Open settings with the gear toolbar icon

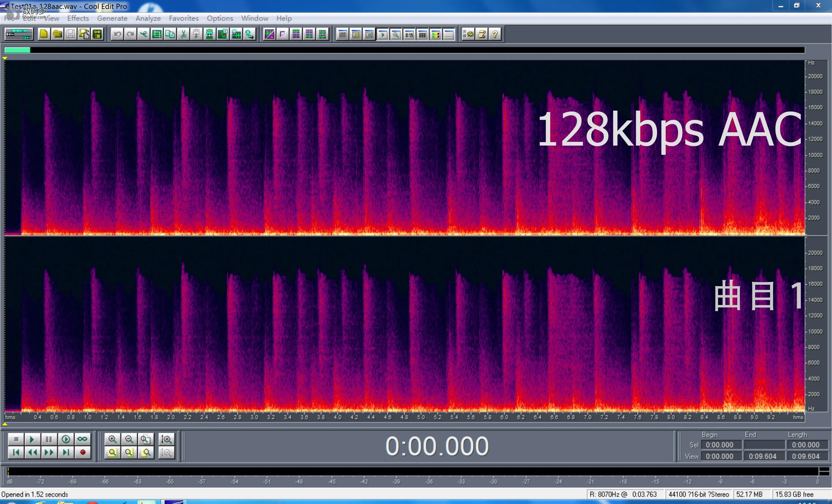coord(468,34)
